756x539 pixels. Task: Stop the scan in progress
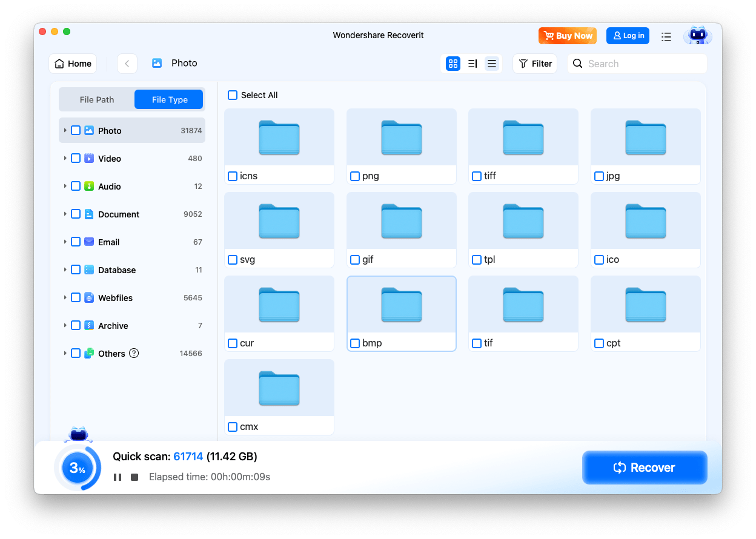(134, 477)
